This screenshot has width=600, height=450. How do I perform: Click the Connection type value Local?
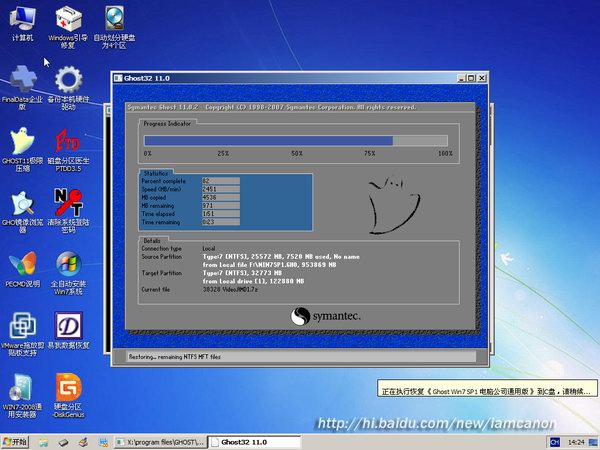coord(209,248)
